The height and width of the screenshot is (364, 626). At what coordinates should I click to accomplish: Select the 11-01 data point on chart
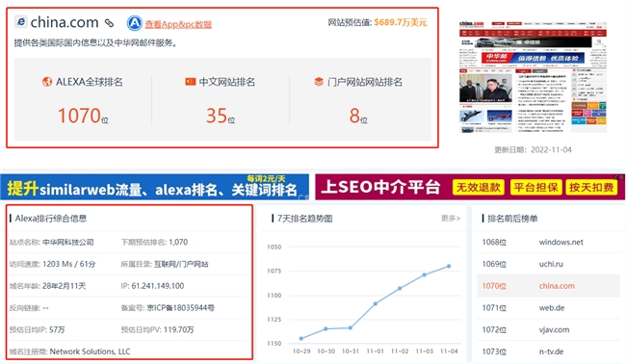pos(376,303)
